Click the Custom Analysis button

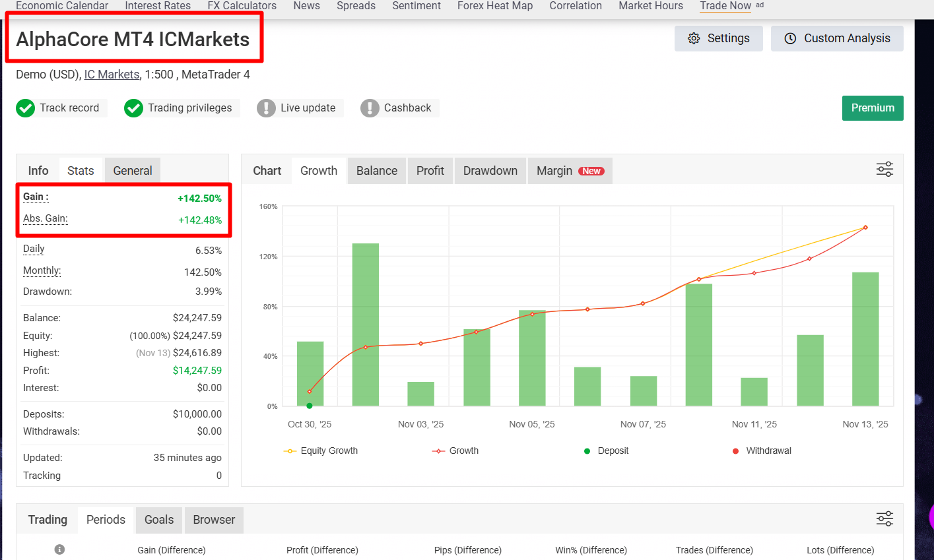pyautogui.click(x=837, y=38)
